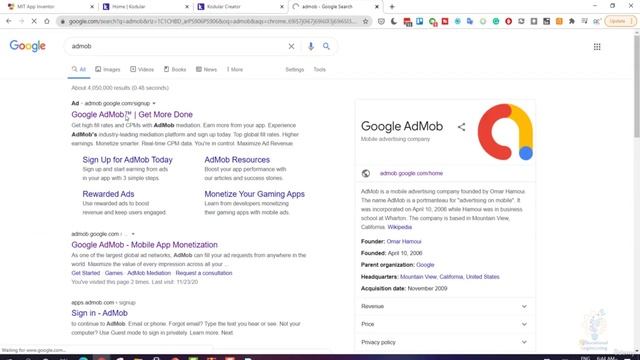This screenshot has width=640, height=360.
Task: Expand the admob.google.com result dropdown arrow
Action: tap(133, 234)
